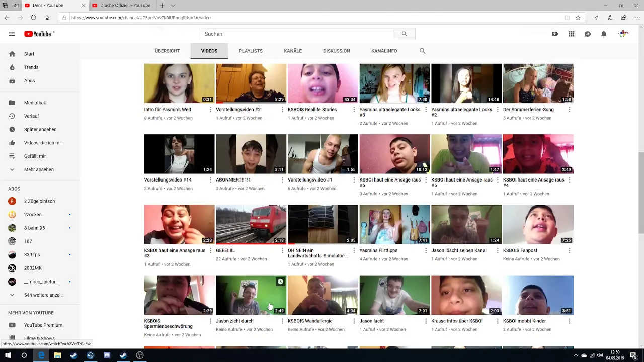This screenshot has width=644, height=362.
Task: Open the GEEEIIIIL train thumbnail
Action: tap(251, 224)
